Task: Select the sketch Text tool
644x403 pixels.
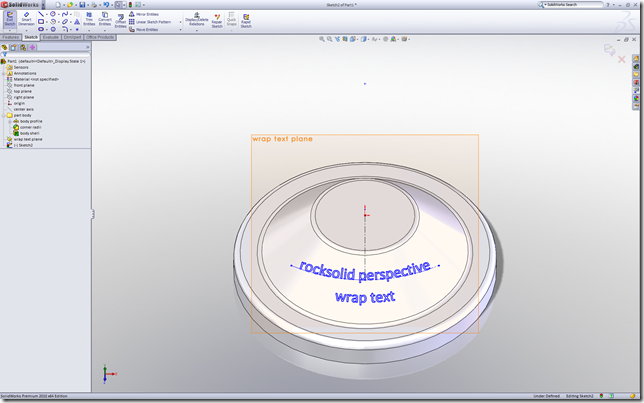Action: 77,22
